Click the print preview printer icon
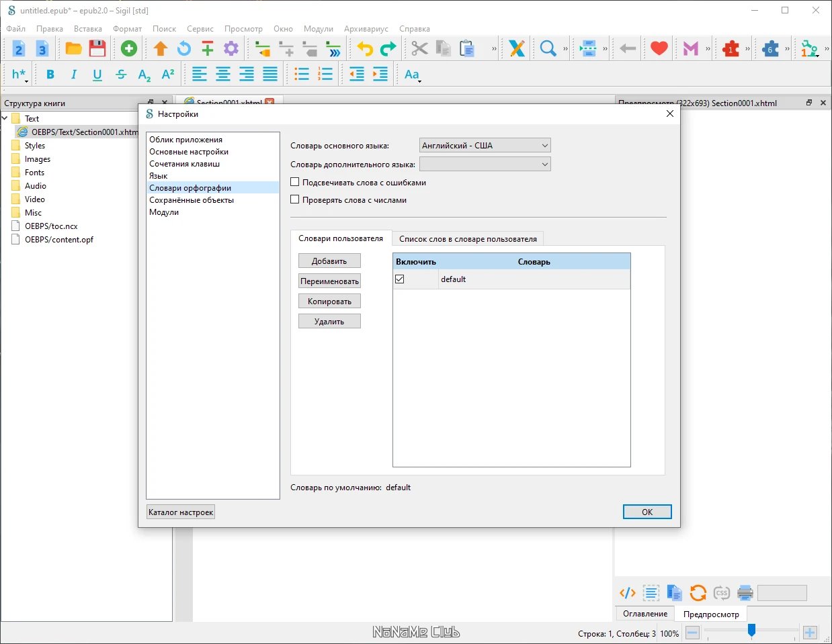Screen dimensions: 832x644 [745, 593]
